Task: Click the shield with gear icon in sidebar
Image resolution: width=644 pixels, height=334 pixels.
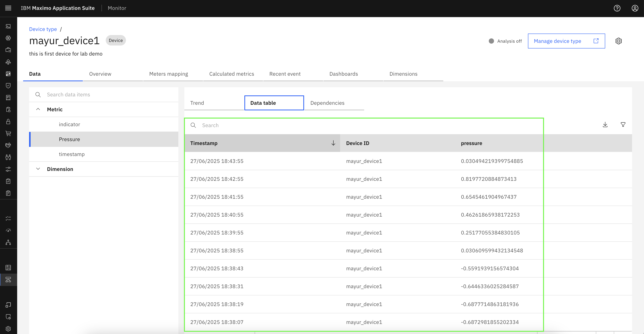Action: click(x=8, y=317)
